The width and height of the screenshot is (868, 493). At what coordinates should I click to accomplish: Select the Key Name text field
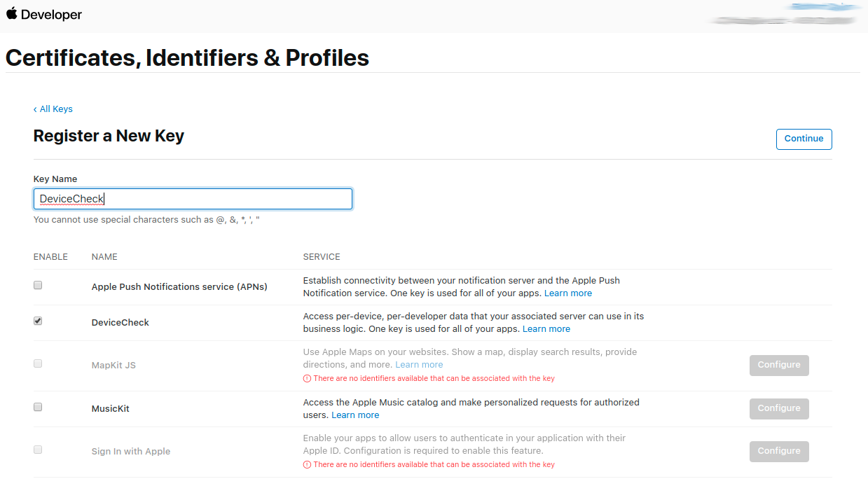tap(193, 198)
